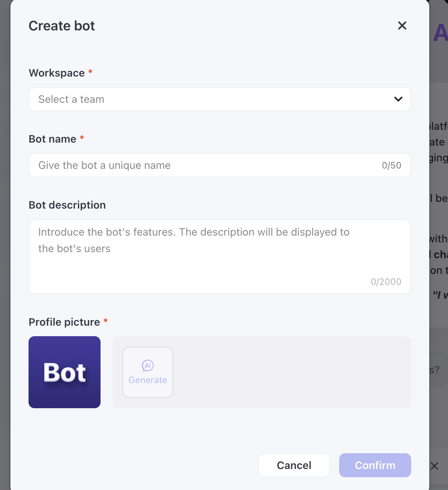Click the red asterisk beside Workspace
Screen dimensions: 448x490
[x=90, y=72]
